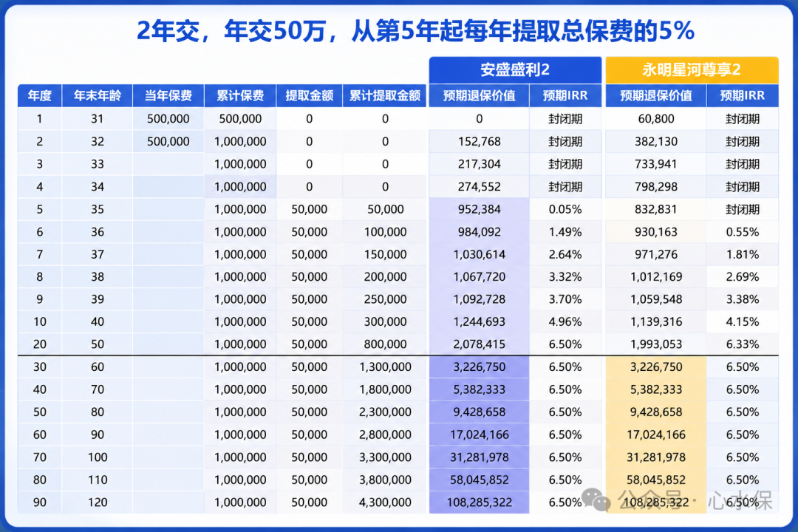This screenshot has width=798, height=532.
Task: Click 安盛盛利2 value 3,226,750 in year 30
Action: 479,367
